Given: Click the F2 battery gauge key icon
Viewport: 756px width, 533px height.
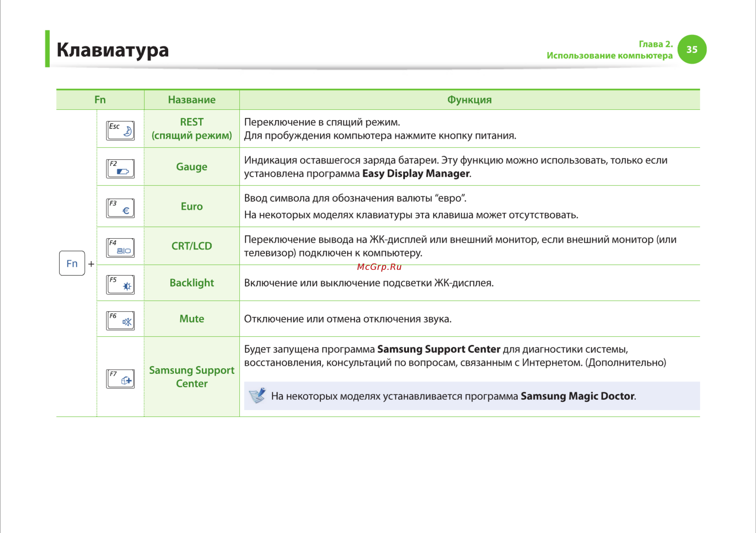Looking at the screenshot, I should pos(120,169).
